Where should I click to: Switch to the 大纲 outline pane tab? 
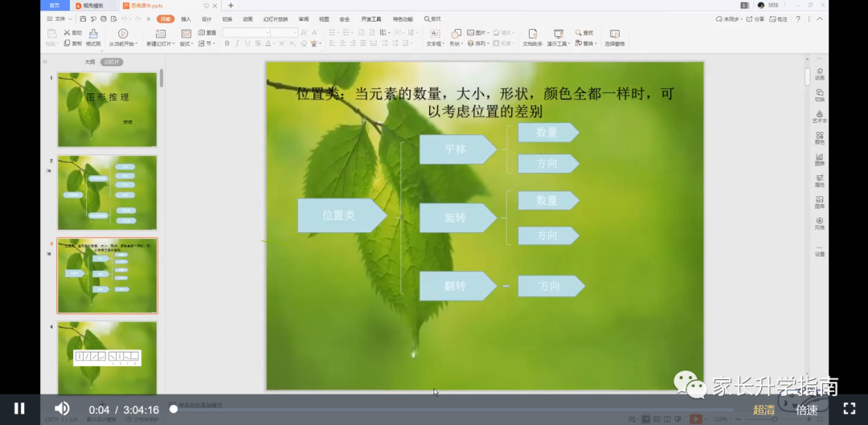click(90, 62)
